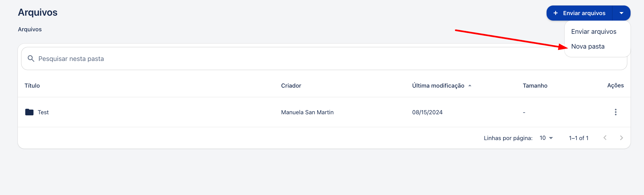Open the three-dot actions menu for Test
644x195 pixels.
[616, 112]
